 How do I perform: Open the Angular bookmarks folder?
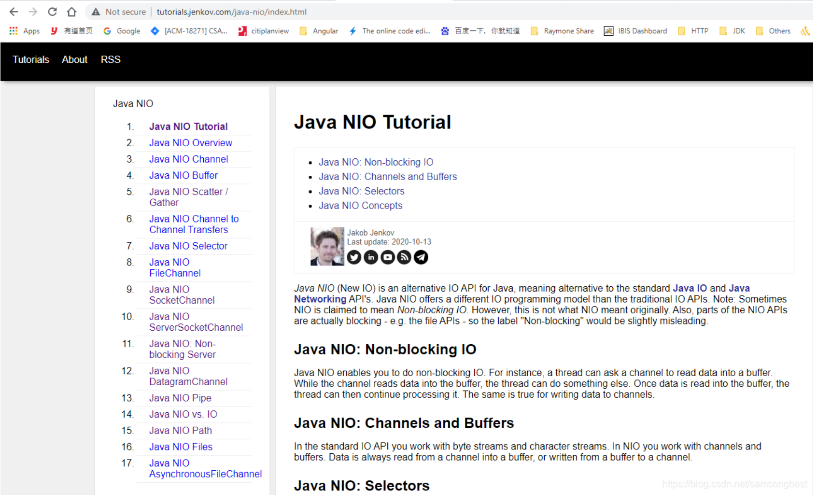point(319,31)
